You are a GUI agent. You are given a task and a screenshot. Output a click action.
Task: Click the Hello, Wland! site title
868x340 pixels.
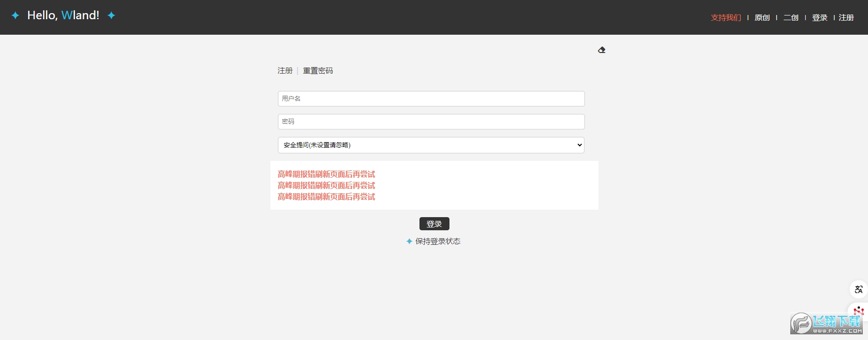[x=63, y=15]
